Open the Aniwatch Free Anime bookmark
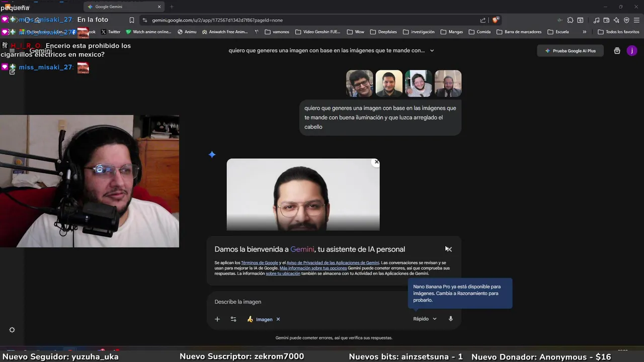The height and width of the screenshot is (362, 644). click(225, 32)
